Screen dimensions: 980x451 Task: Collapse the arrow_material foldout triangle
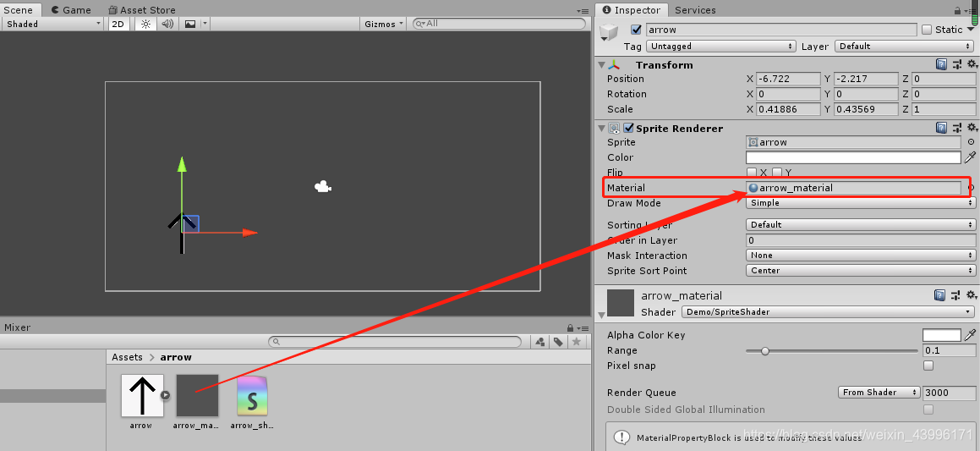point(601,314)
